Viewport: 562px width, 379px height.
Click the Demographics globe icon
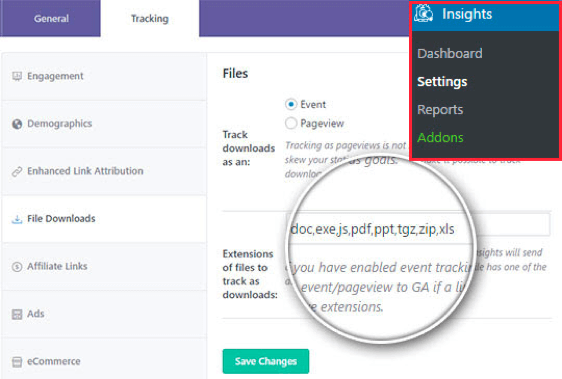click(17, 124)
